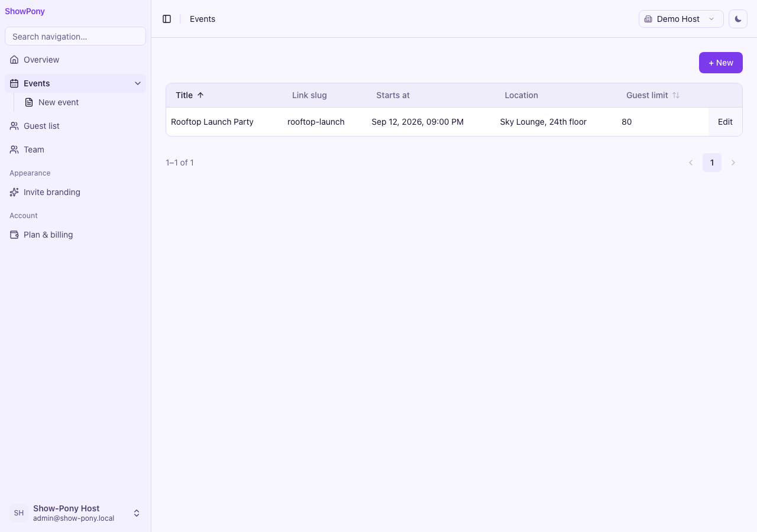Click the Plan & billing wallet icon

tap(14, 235)
